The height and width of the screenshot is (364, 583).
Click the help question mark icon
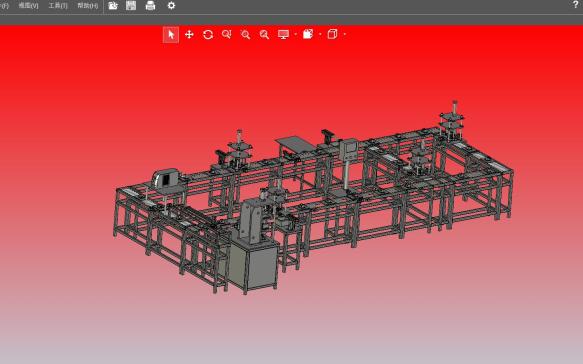coord(576,4)
